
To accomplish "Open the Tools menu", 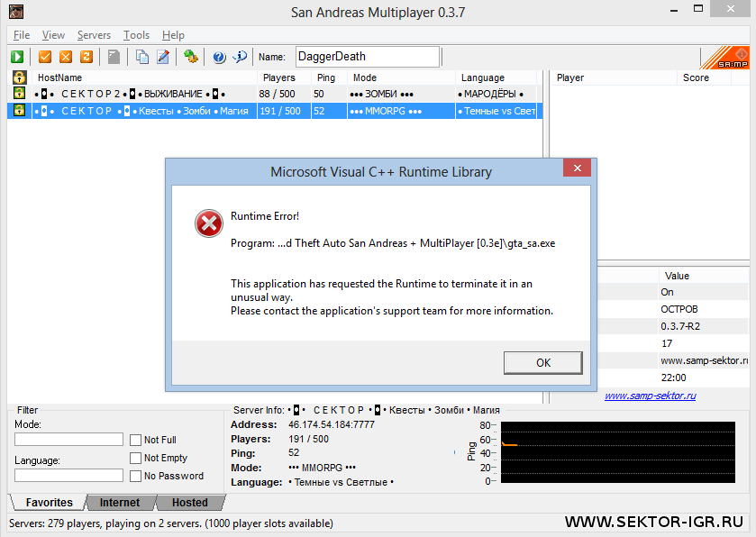I will [x=136, y=35].
